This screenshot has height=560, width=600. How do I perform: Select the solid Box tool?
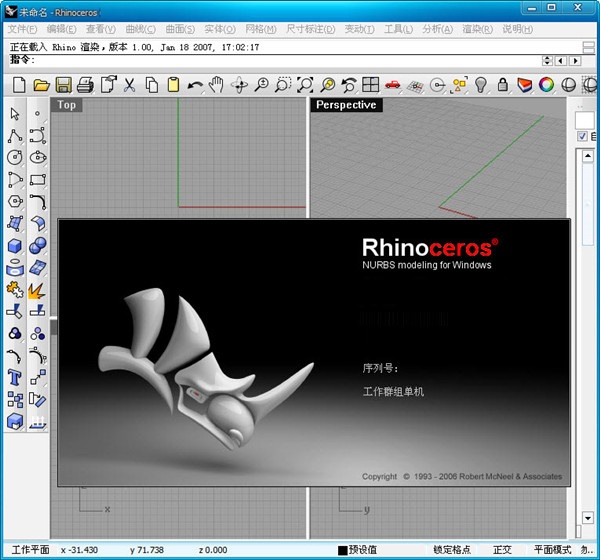tap(15, 245)
